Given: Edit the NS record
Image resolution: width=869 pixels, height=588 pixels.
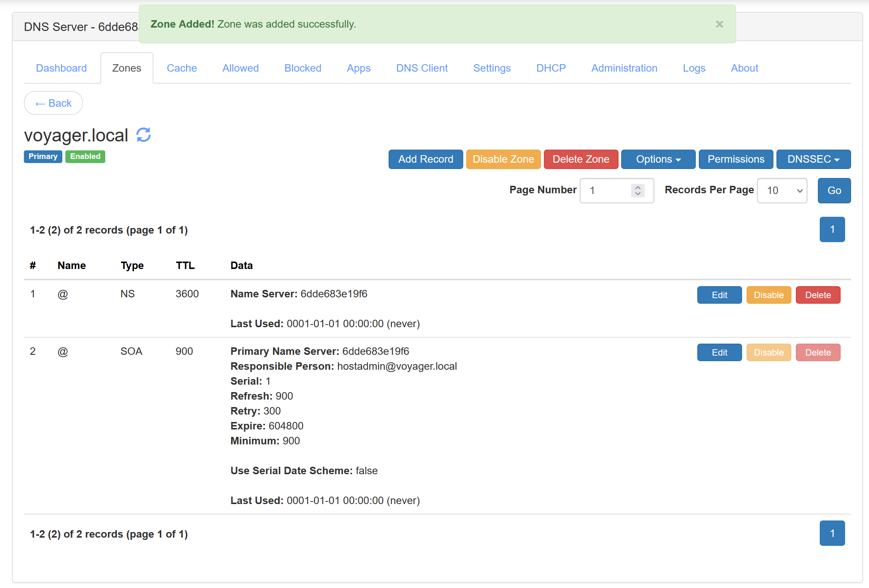Looking at the screenshot, I should pyautogui.click(x=719, y=295).
